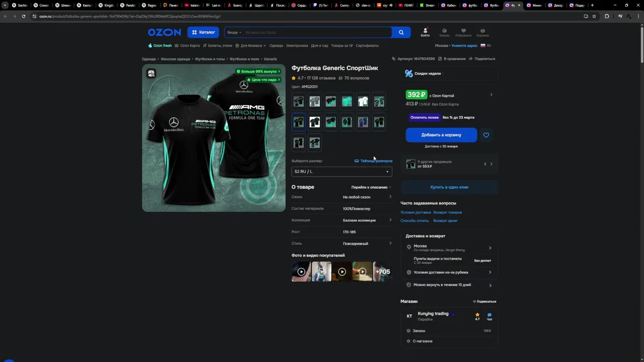Expand the Сезон row chevron
The width and height of the screenshot is (644, 362).
point(390,197)
